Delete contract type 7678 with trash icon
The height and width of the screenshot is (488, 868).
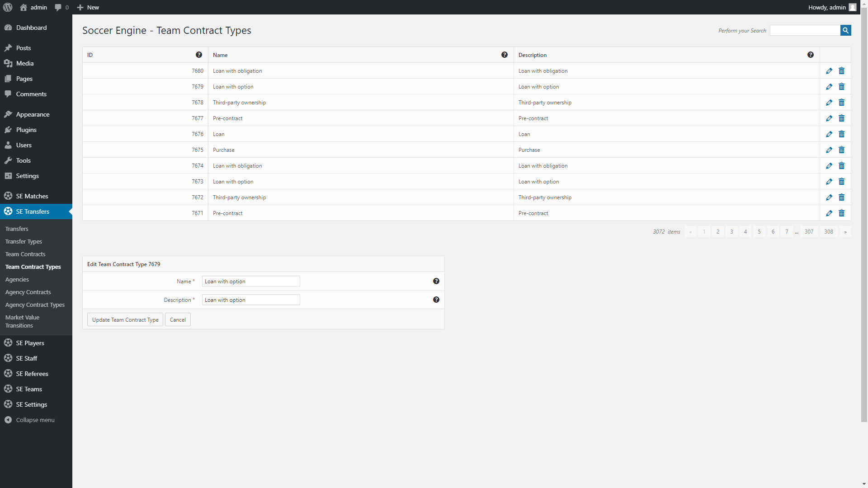pyautogui.click(x=841, y=103)
